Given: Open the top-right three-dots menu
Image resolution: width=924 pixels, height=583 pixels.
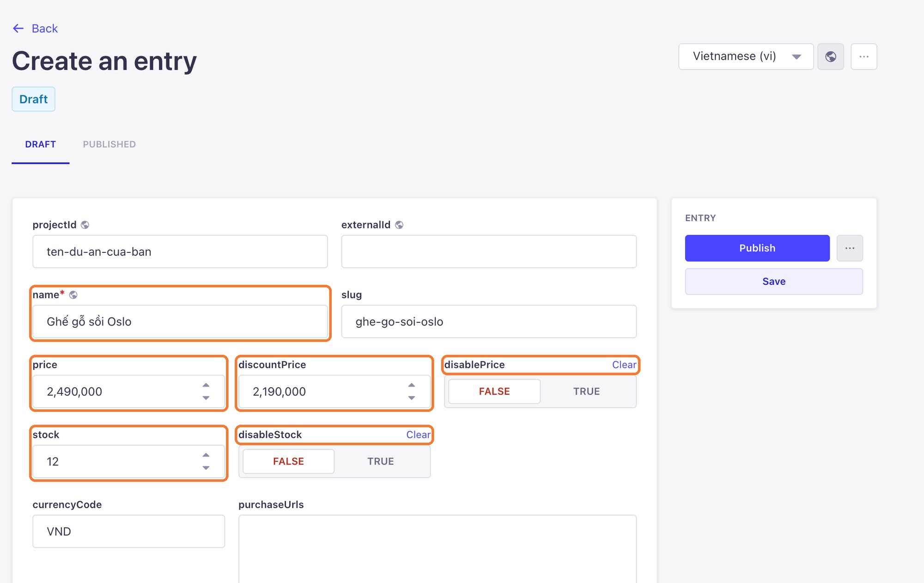Looking at the screenshot, I should 864,56.
